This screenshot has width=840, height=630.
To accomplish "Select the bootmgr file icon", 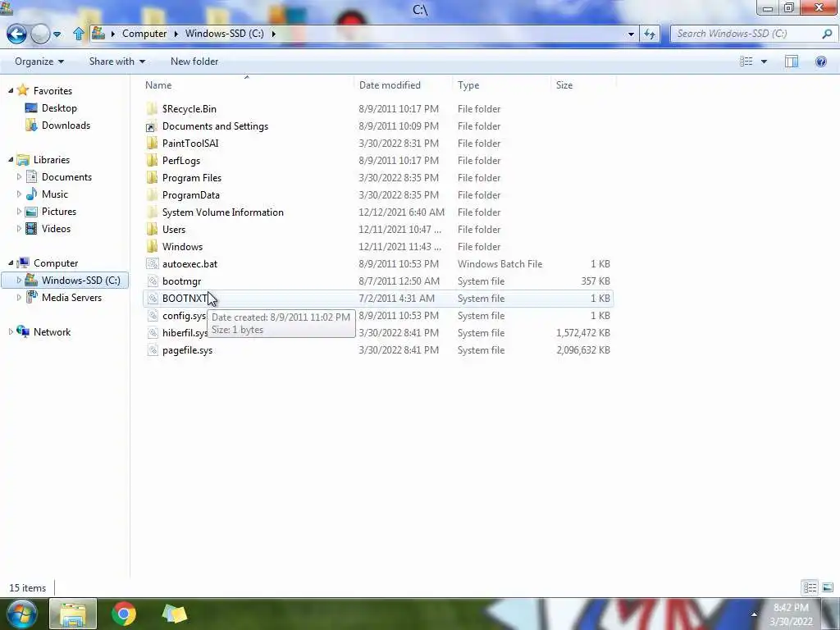I will [152, 281].
